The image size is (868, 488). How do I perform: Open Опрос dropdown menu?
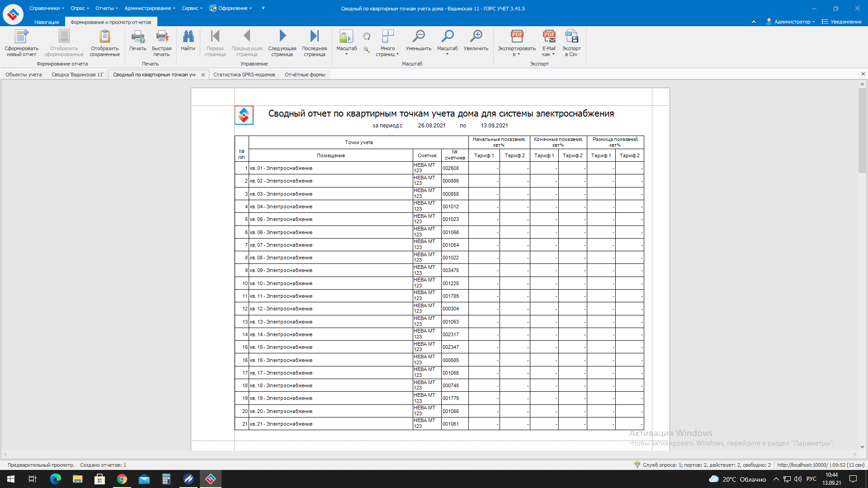(80, 8)
